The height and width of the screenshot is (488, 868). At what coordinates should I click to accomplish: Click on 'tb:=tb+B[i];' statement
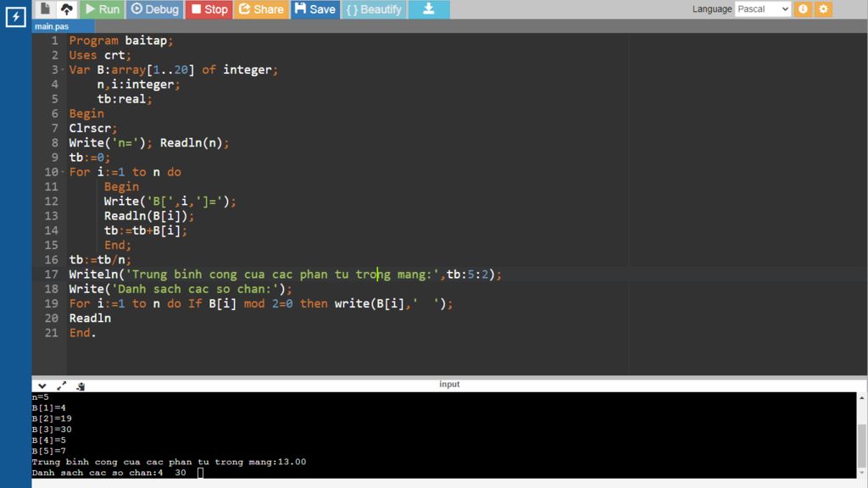pos(146,230)
